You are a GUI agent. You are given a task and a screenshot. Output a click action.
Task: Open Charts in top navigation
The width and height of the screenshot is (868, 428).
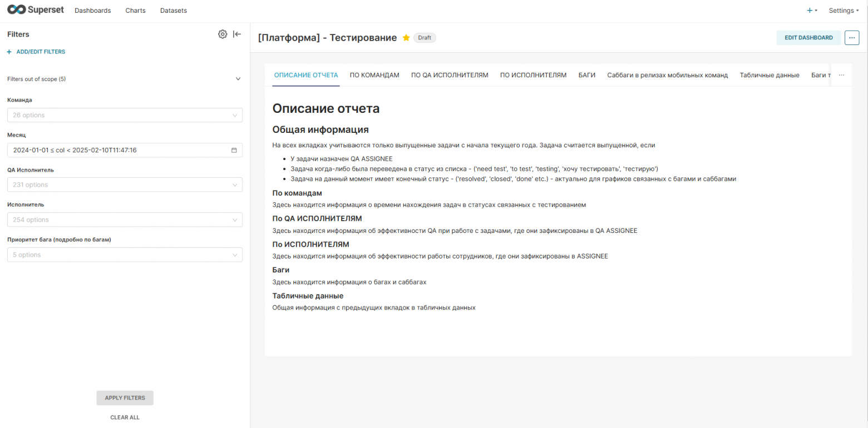click(x=135, y=11)
